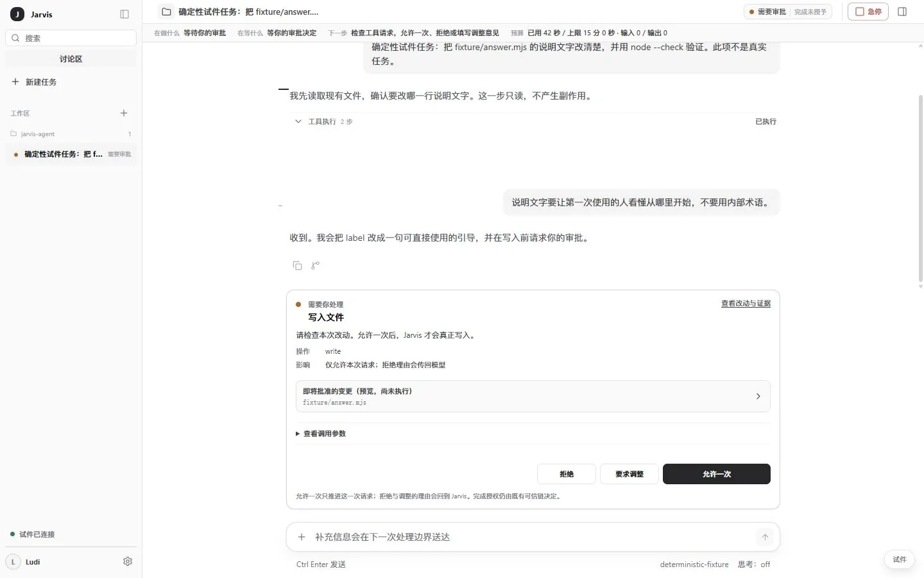Screen dimensions: 924x578
Task: Click the 试件已连接 connection status
Action: 33,534
